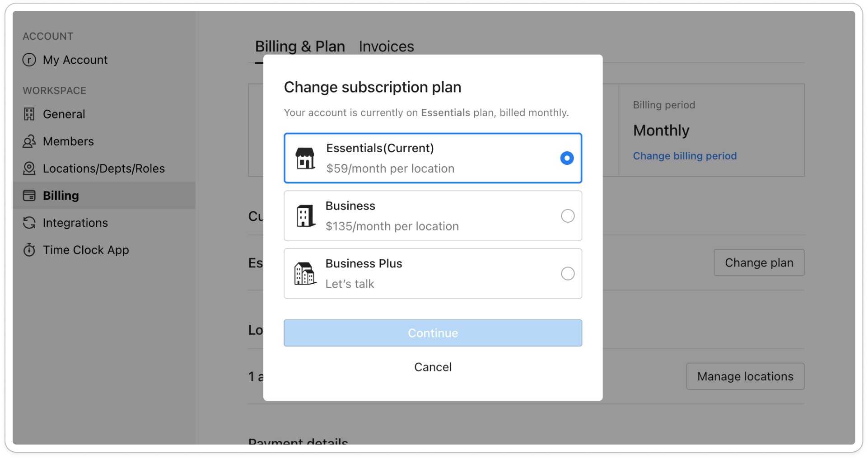868x459 pixels.
Task: Click the $59/month per location text
Action: 390,169
